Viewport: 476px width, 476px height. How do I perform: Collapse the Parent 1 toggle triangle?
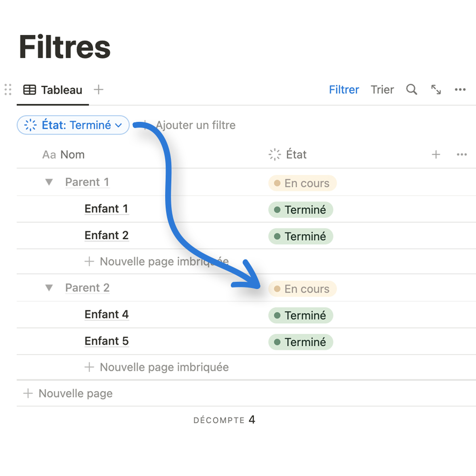[x=49, y=182]
